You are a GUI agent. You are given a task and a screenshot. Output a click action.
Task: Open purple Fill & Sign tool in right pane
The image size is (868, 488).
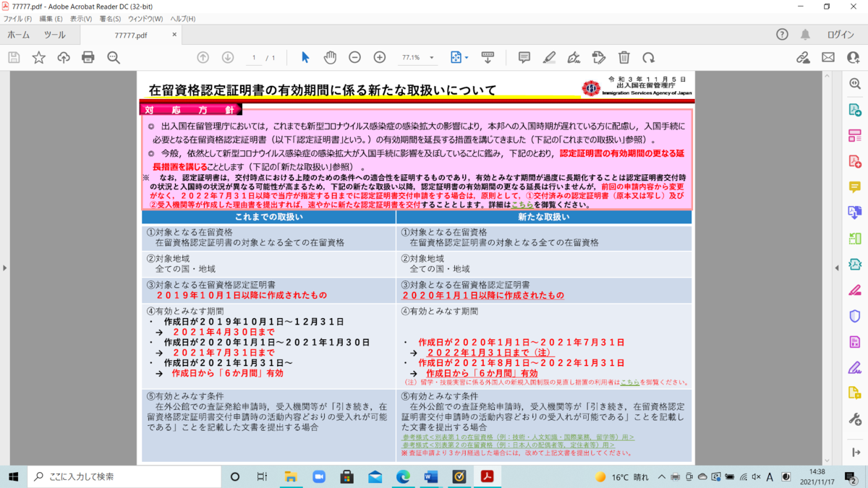[854, 367]
